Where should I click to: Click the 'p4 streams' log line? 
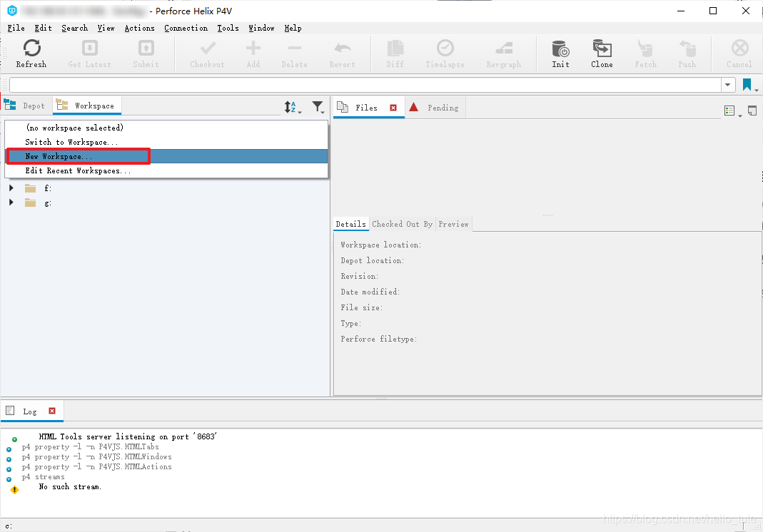tap(43, 477)
